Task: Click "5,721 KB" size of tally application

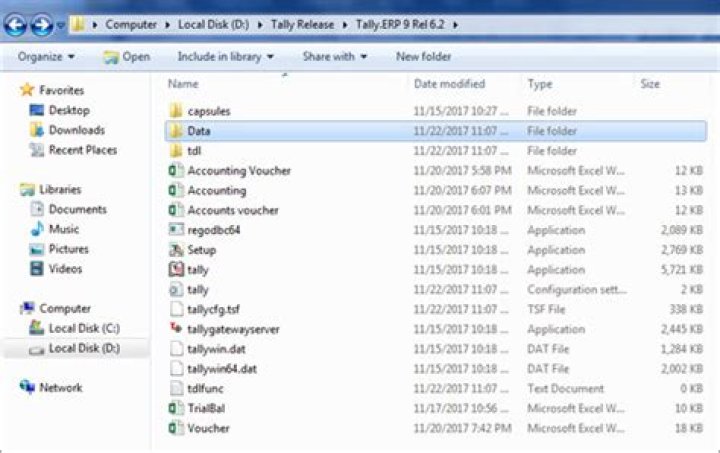Action: click(681, 270)
